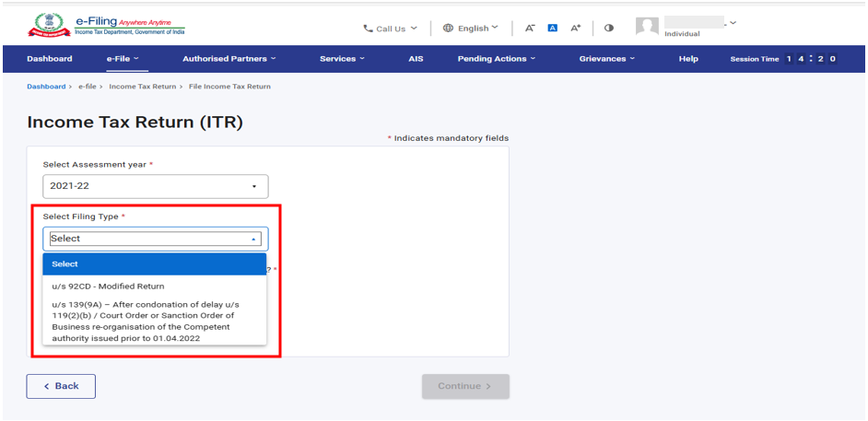Click the user profile avatar picture
This screenshot has width=868, height=421.
648,27
